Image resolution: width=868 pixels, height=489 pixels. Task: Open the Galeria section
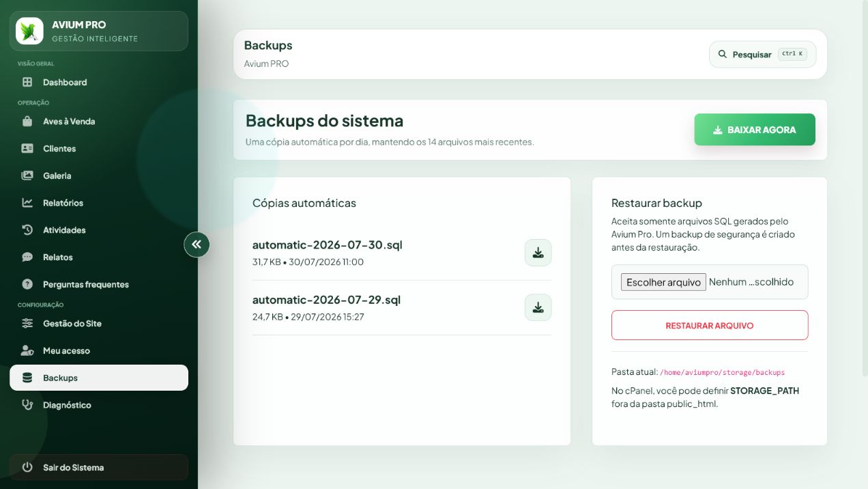point(99,176)
